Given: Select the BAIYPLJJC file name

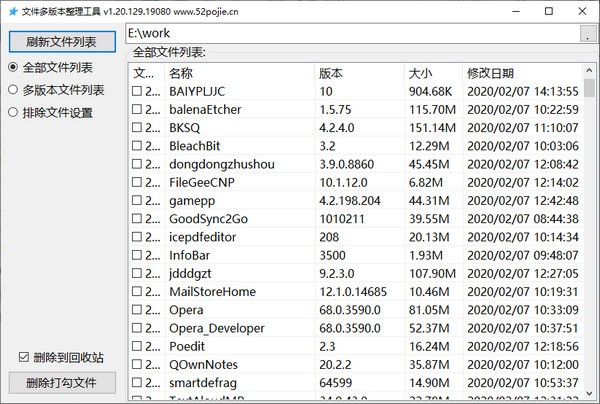Looking at the screenshot, I should tap(197, 91).
